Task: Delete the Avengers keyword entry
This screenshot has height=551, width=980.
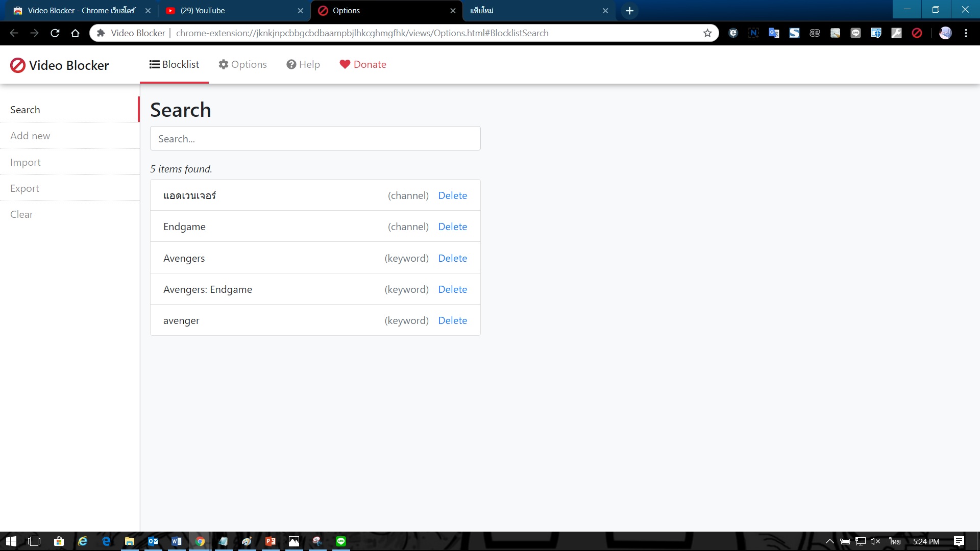Action: 453,258
